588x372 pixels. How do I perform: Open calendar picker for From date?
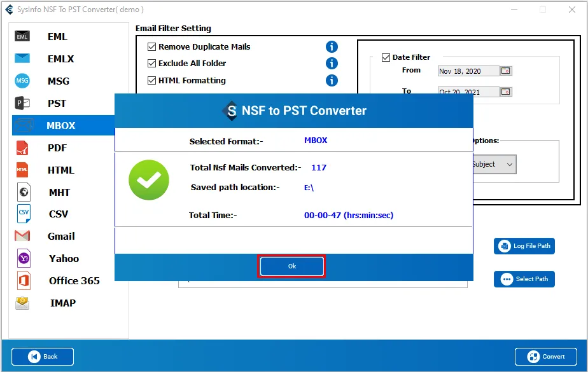[x=505, y=71]
